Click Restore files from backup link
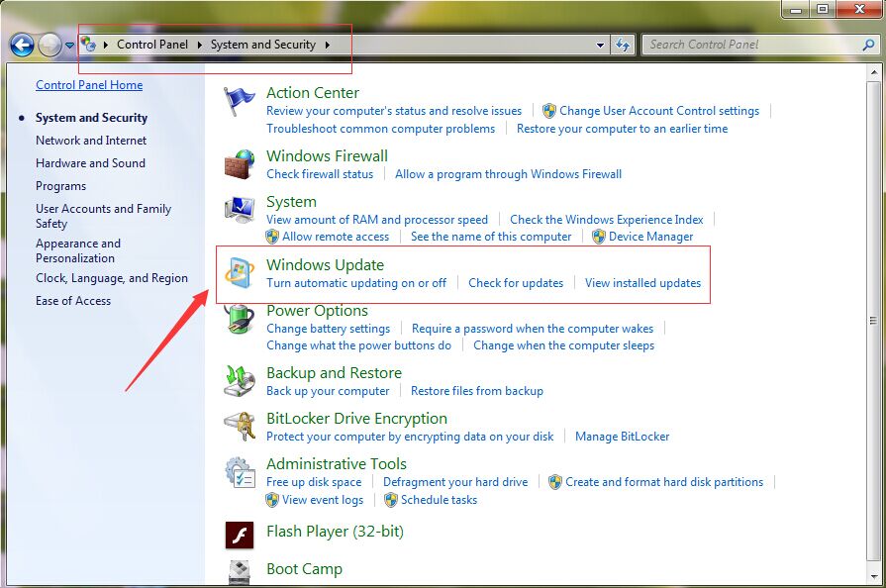886x588 pixels. click(477, 391)
